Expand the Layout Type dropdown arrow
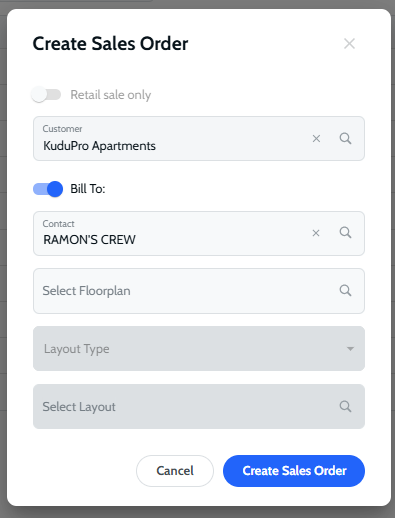Screen dimensions: 395x518 (350, 349)
